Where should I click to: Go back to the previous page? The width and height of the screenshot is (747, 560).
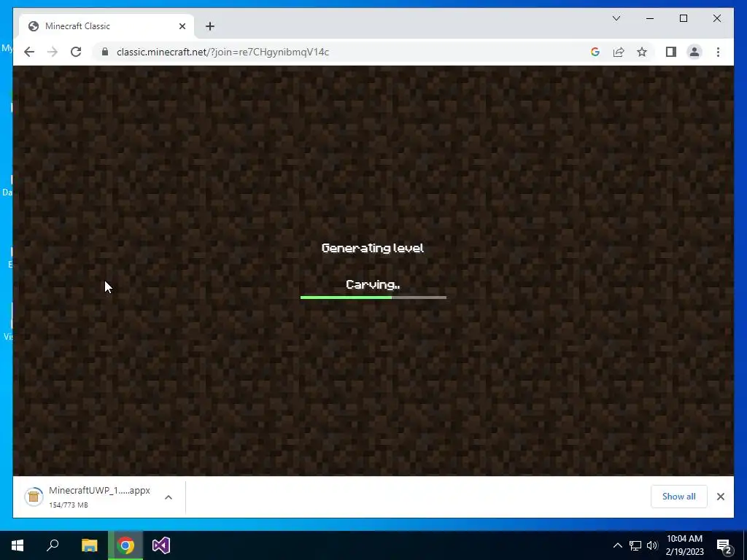point(29,52)
